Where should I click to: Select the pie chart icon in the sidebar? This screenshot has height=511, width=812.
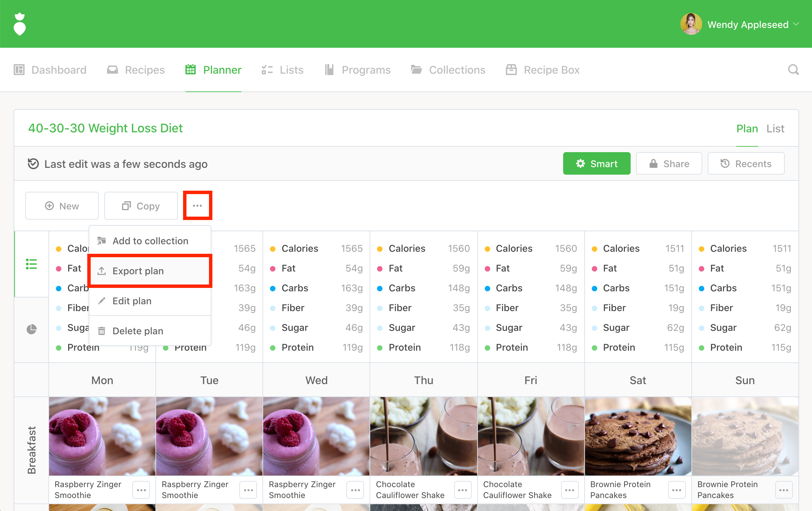click(31, 329)
